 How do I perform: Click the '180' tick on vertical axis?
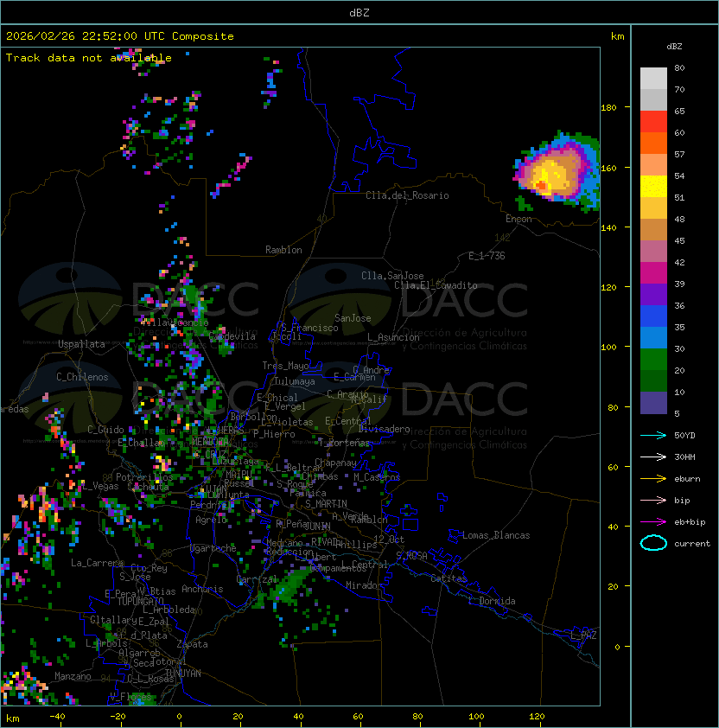(x=608, y=108)
